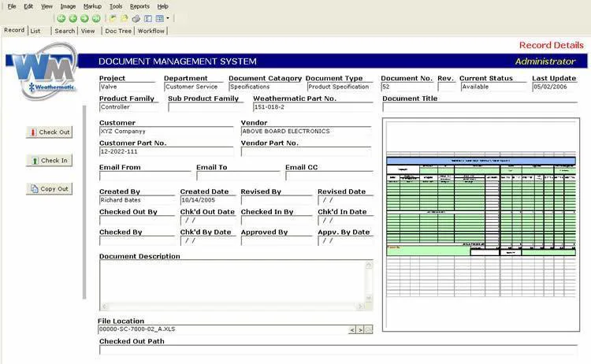Click the spreadsheet document preview thumbnail
Image resolution: width=591 pixels, height=364 pixels.
coord(481,225)
